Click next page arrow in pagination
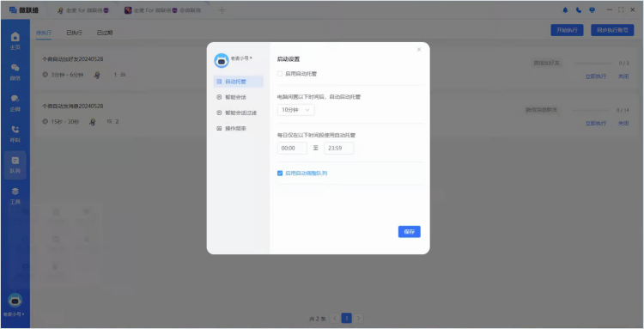Viewport: 644px width, 329px height. 359,319
